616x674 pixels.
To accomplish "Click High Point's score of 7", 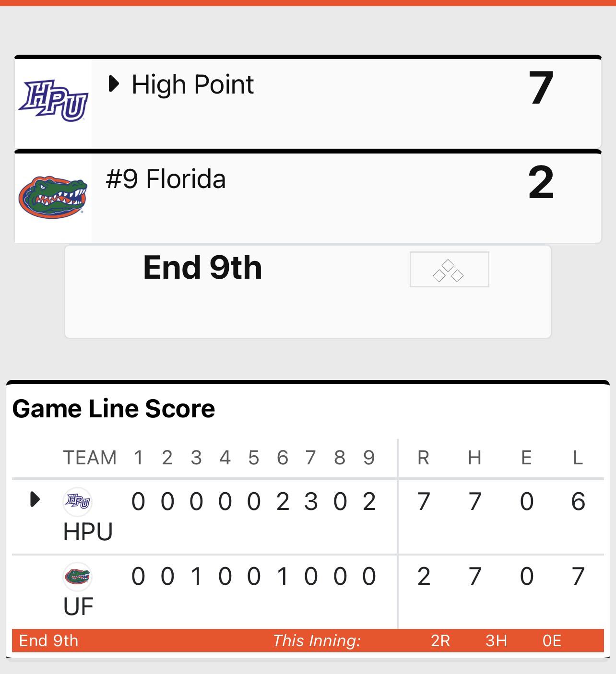I will click(x=541, y=87).
